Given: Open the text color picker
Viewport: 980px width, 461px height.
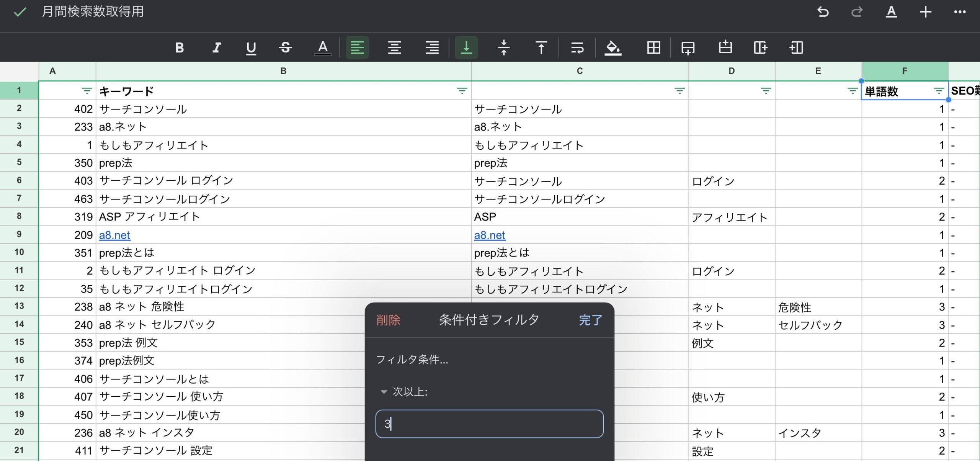Looking at the screenshot, I should (x=323, y=47).
